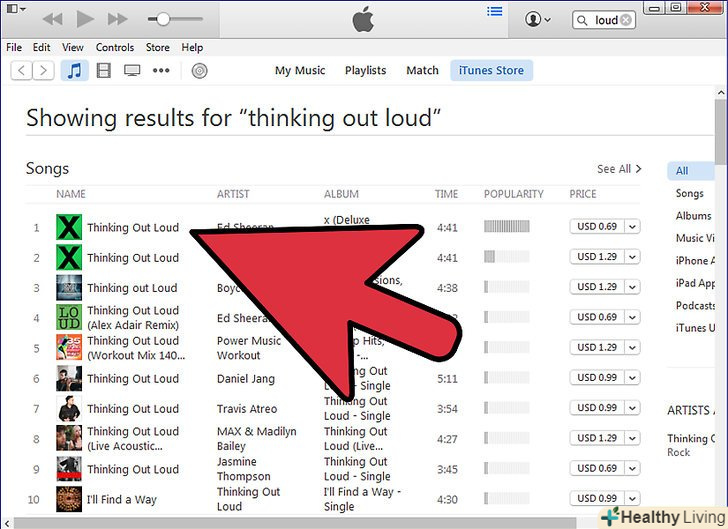Sort by PRICE column header
The height and width of the screenshot is (529, 728).
(583, 194)
